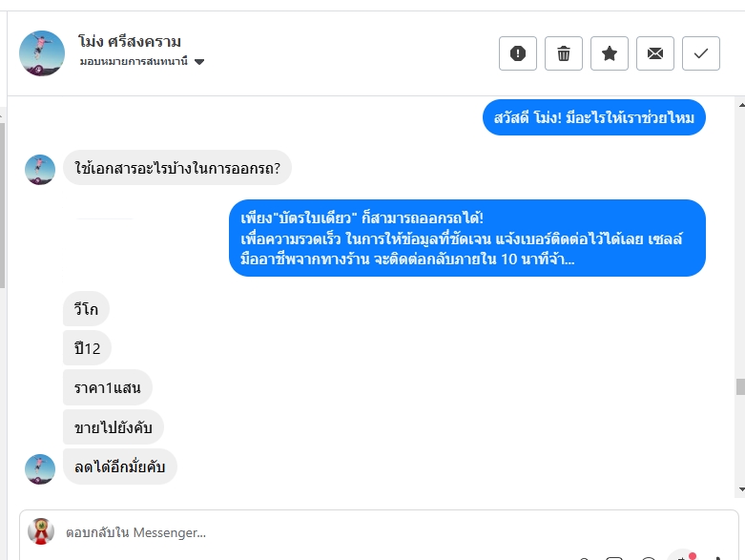Click the left conversation list scrollbar
Image resolution: width=745 pixels, height=560 pixels.
click(2, 205)
